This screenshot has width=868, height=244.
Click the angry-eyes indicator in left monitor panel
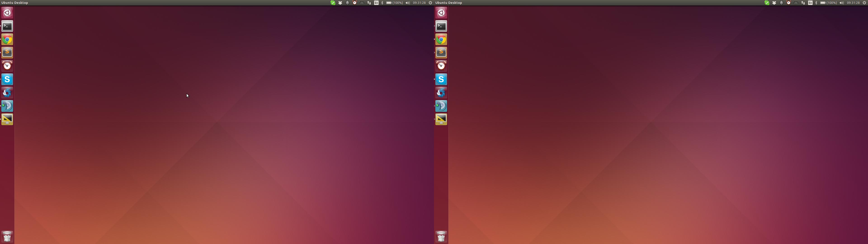tap(362, 3)
